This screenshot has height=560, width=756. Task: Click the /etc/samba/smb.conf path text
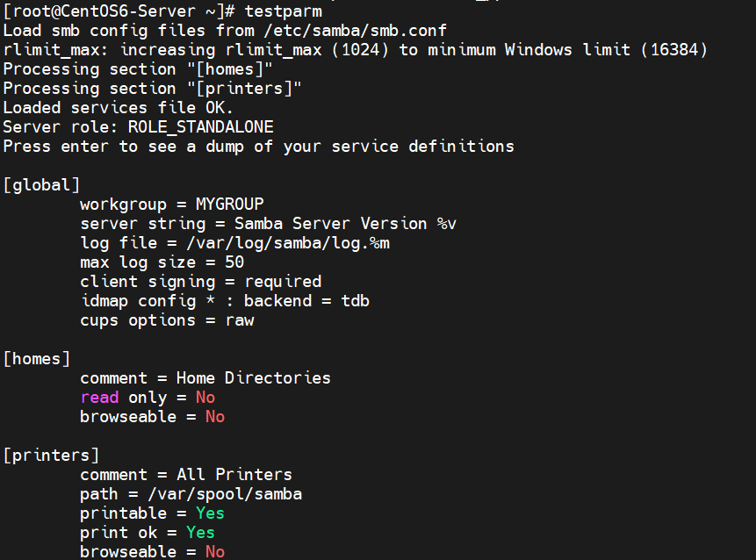(356, 31)
